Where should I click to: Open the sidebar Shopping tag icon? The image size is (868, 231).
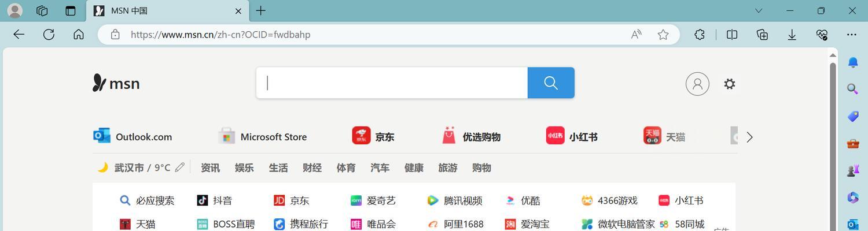coord(853,116)
